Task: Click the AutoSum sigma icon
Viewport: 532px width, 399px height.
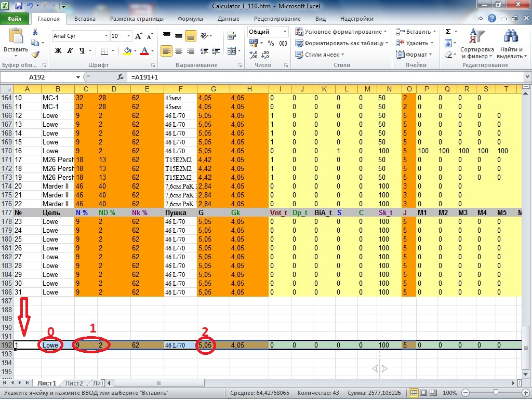Action: coord(448,32)
